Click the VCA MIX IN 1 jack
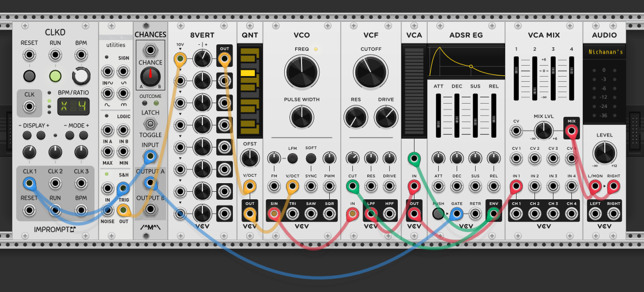This screenshot has height=292, width=644. point(516,187)
